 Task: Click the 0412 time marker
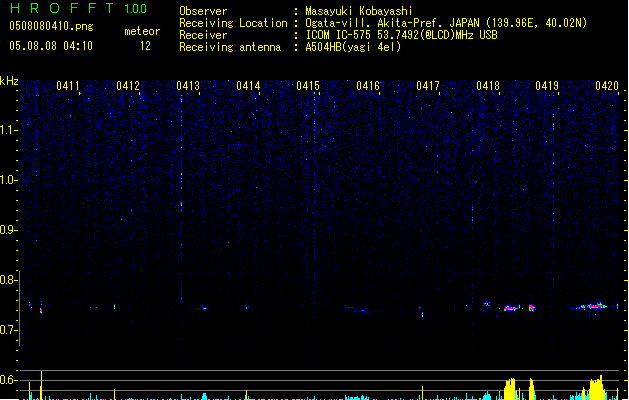(x=128, y=86)
